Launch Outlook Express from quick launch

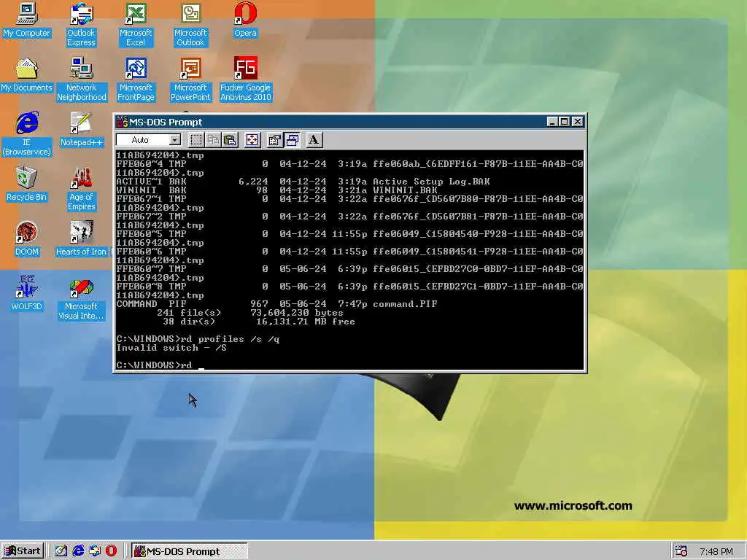pos(94,551)
